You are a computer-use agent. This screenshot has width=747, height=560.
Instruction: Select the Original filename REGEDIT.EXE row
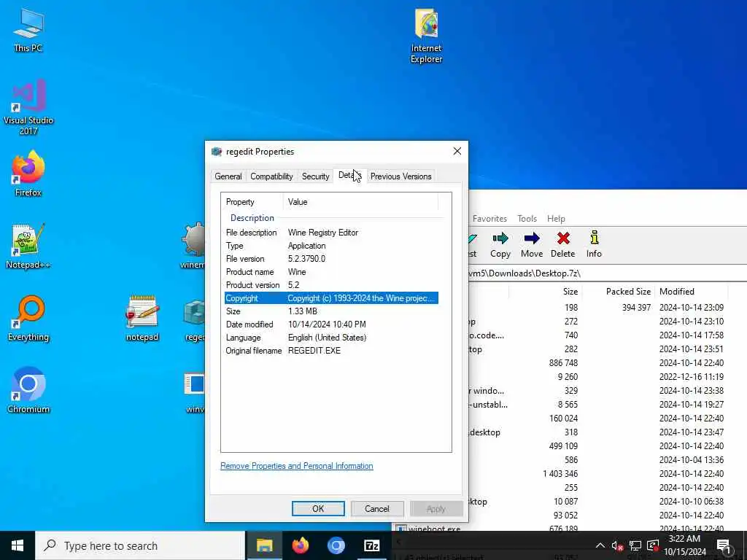331,351
